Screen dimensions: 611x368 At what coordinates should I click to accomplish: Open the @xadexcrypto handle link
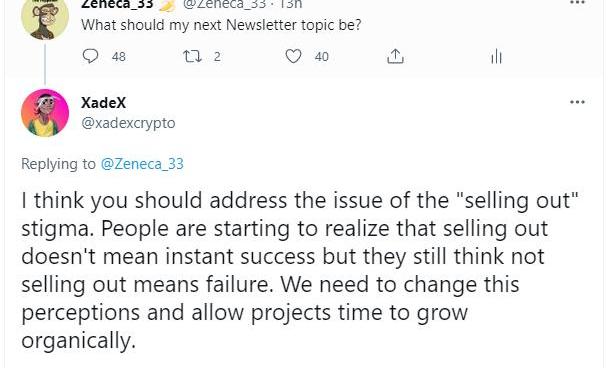pos(128,123)
